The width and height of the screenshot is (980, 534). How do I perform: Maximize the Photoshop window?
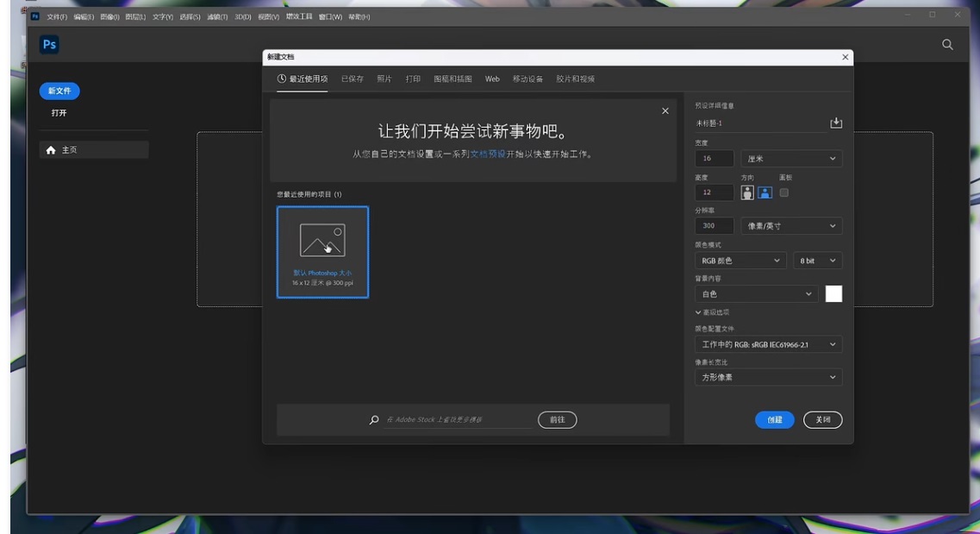[932, 15]
